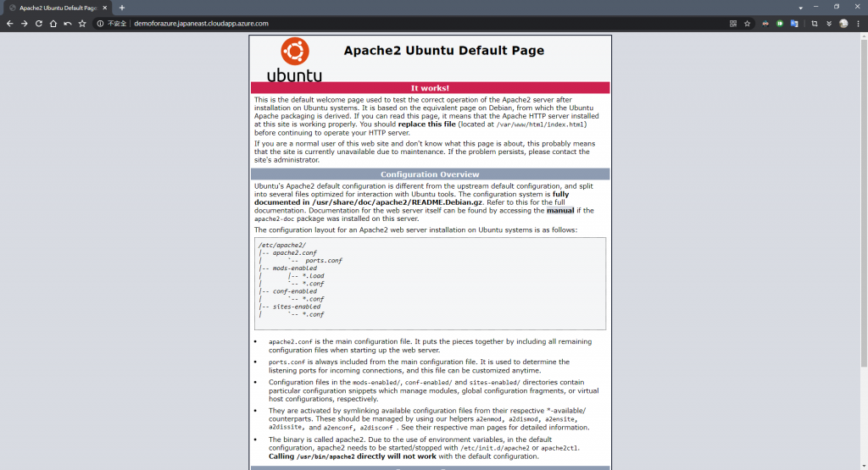Open the browser three-dot menu
This screenshot has height=470, width=868.
tap(858, 24)
